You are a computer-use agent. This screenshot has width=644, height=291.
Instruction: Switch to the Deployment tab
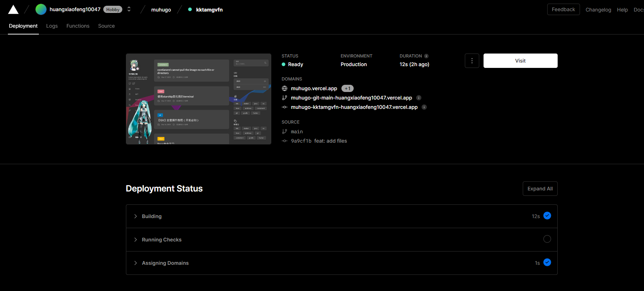(23, 26)
